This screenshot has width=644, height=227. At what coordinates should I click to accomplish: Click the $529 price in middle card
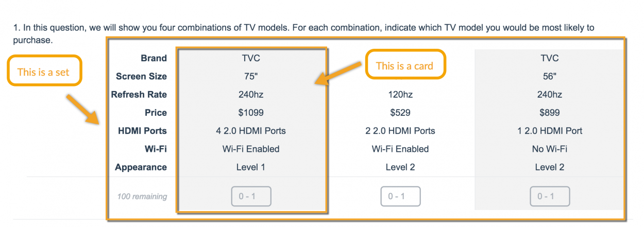(400, 113)
